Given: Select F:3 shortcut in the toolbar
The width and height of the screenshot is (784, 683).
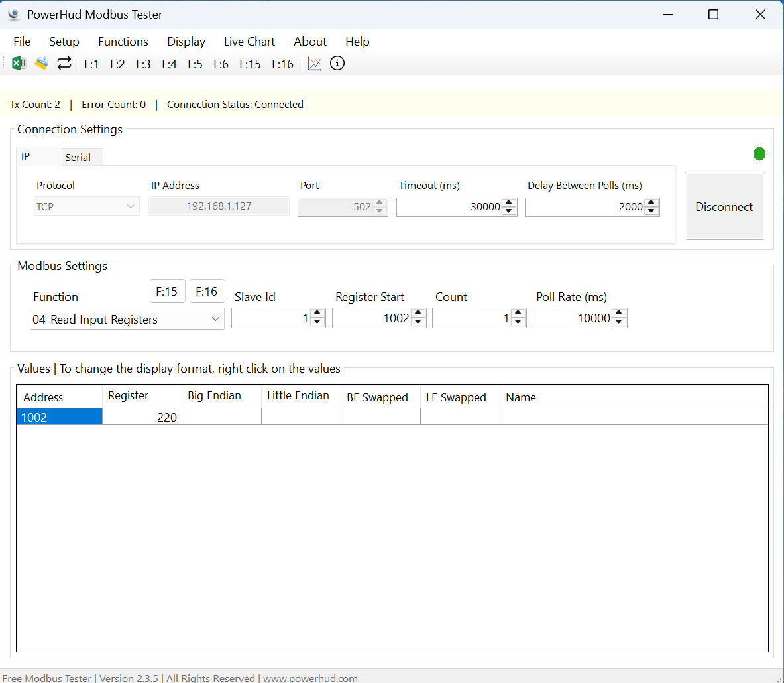Looking at the screenshot, I should pos(143,64).
